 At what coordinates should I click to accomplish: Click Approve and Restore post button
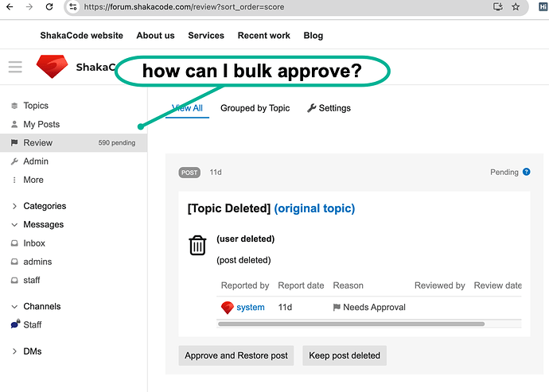tap(236, 355)
